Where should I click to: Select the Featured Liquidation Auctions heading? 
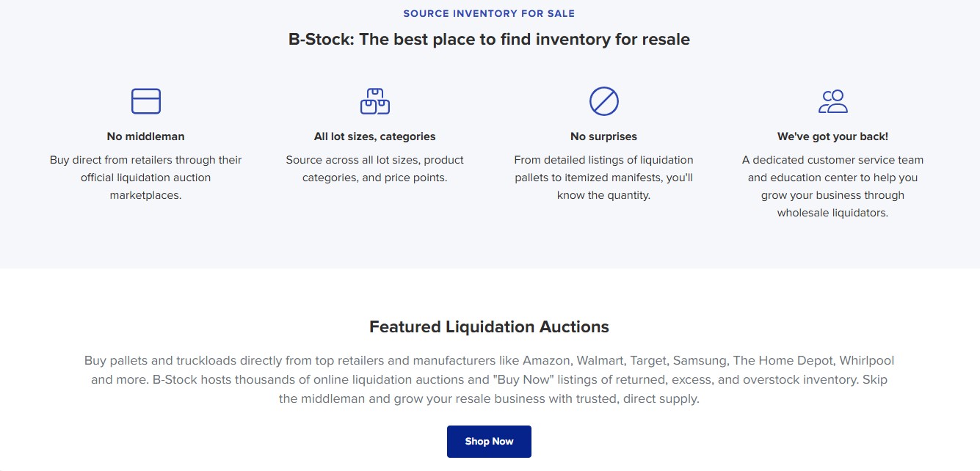tap(489, 326)
